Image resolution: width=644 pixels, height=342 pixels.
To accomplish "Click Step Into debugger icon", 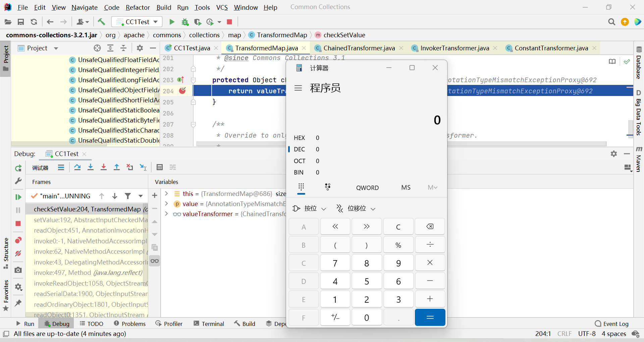I will [91, 167].
